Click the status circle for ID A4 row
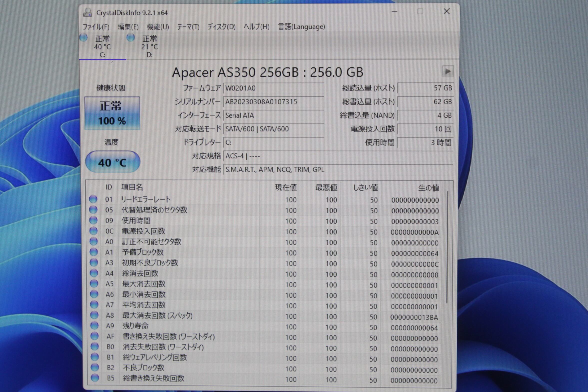588x392 pixels. click(94, 273)
